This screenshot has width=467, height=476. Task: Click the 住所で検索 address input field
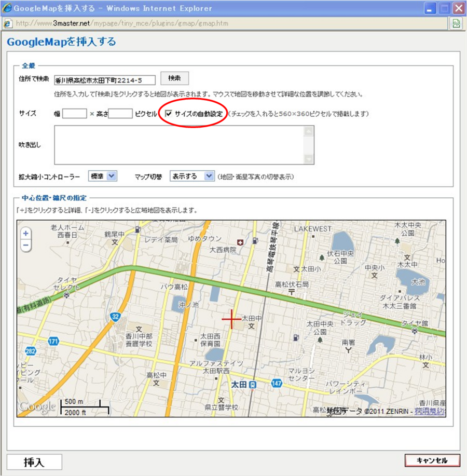click(x=105, y=80)
